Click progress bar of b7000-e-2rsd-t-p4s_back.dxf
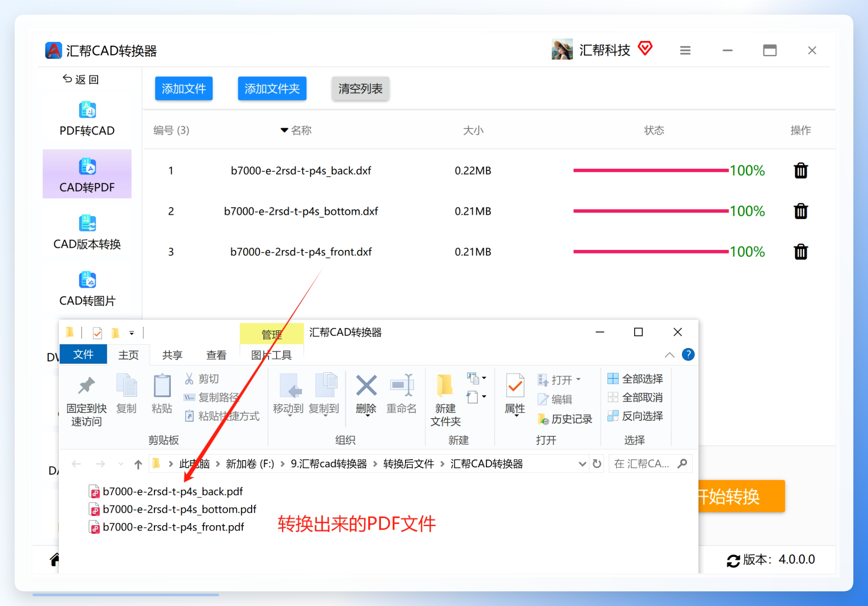 pos(651,170)
